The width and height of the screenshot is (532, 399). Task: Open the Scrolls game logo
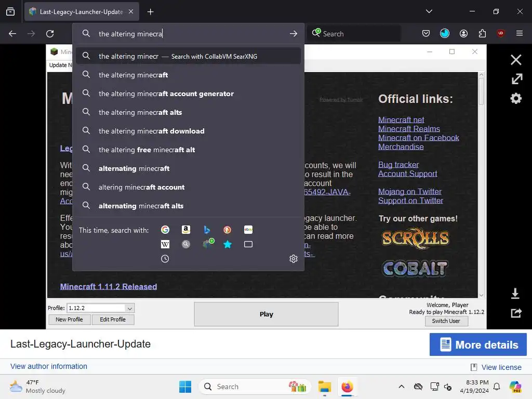415,239
